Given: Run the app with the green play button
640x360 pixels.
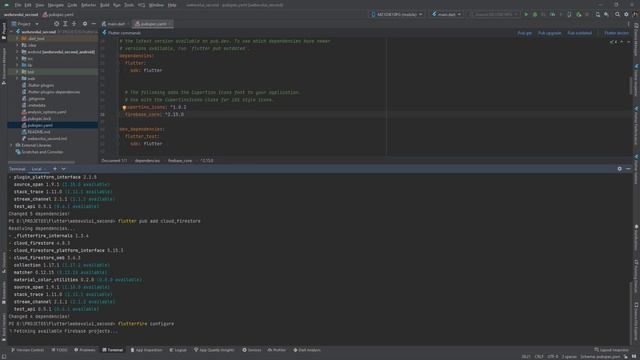Looking at the screenshot, I should click(526, 14).
